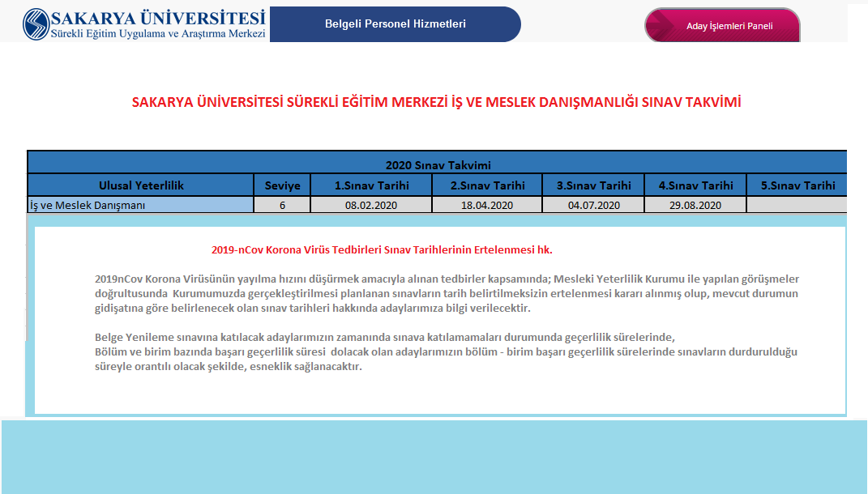Click the Seviye column header

(282, 185)
